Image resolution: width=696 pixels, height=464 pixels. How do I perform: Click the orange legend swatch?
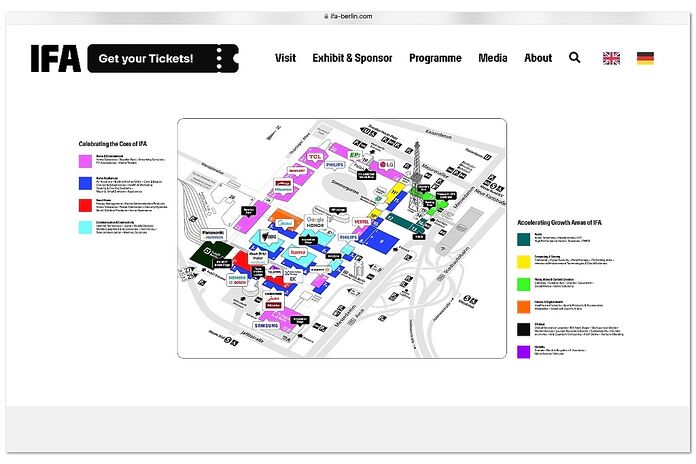(524, 307)
